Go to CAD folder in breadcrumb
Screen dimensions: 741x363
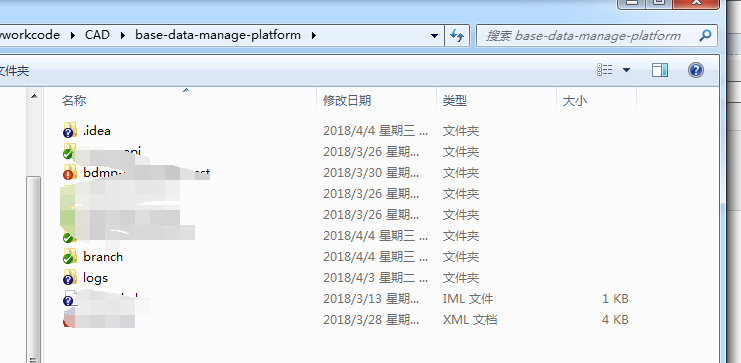97,35
